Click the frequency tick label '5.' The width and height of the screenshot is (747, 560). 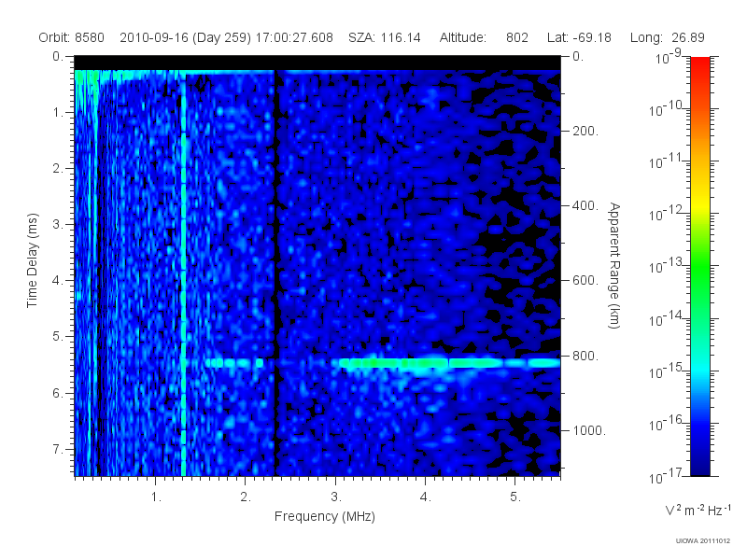point(515,497)
